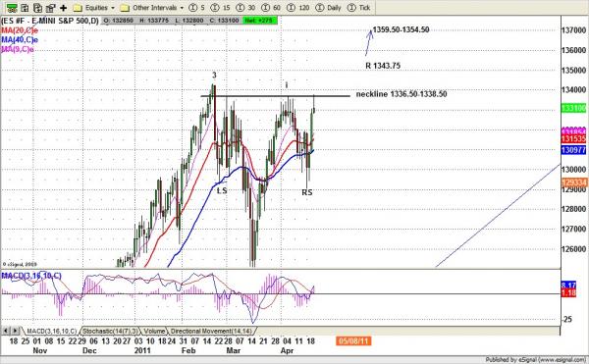Click the blue 8.17 MACD value marker

click(x=568, y=286)
